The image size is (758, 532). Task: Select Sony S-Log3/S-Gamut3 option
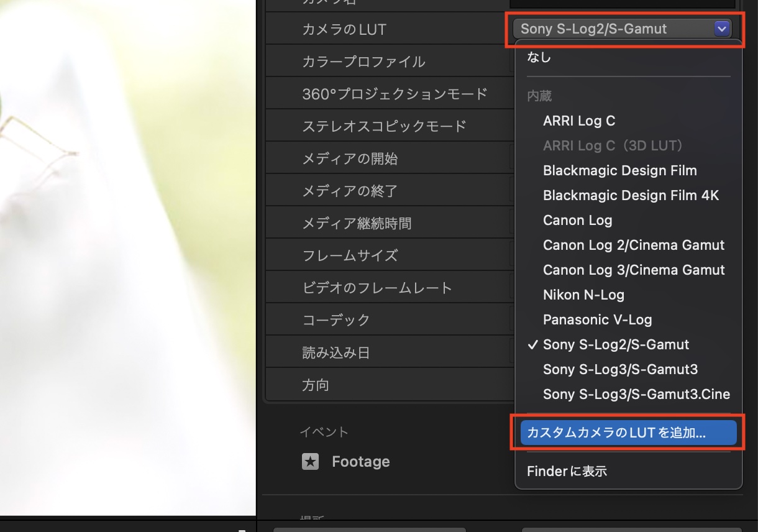621,369
